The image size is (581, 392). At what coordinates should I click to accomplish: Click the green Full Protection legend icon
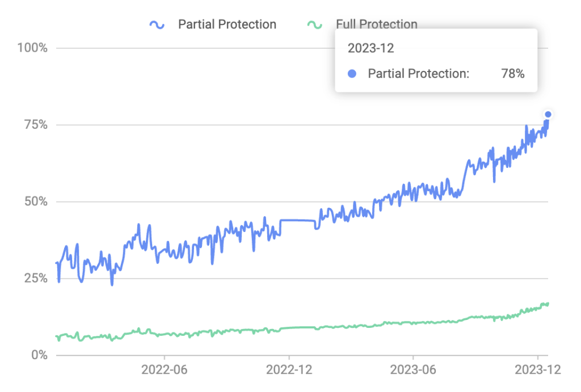click(x=314, y=24)
